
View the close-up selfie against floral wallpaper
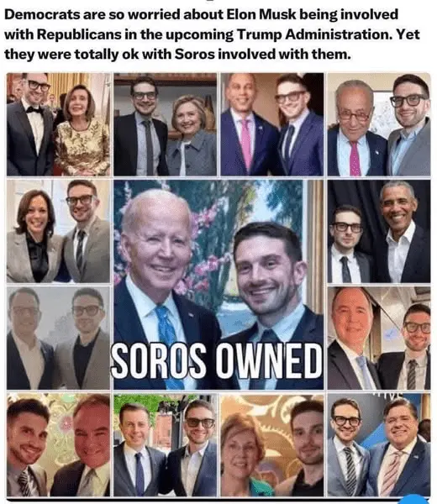[x=58, y=445]
